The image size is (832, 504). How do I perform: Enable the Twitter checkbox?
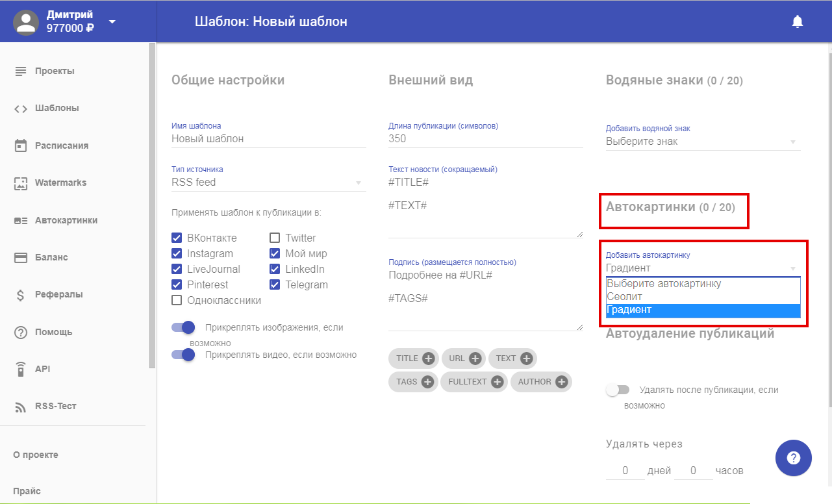pos(275,238)
